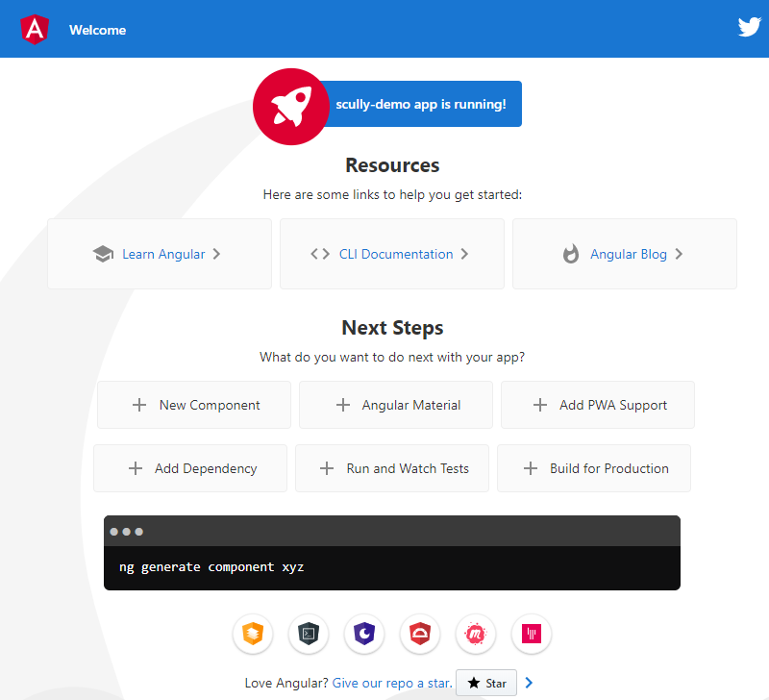Click the 'Love Angular?' text
This screenshot has width=769, height=700.
pos(286,683)
